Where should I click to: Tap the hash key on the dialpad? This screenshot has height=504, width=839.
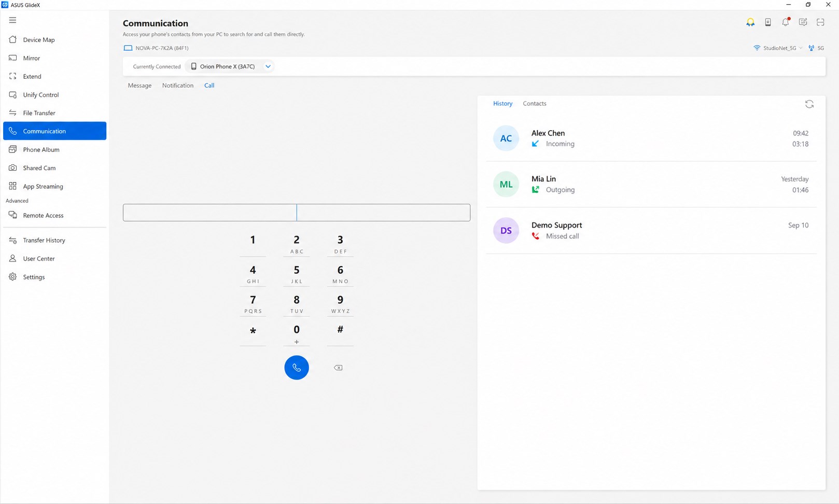pyautogui.click(x=340, y=334)
